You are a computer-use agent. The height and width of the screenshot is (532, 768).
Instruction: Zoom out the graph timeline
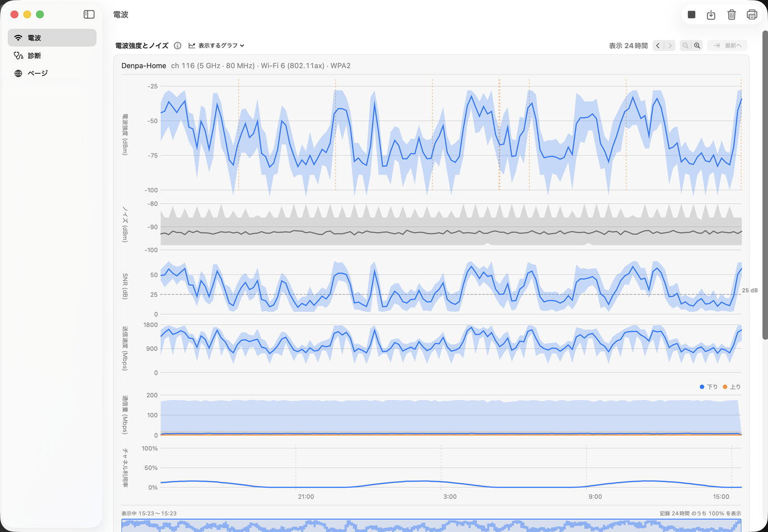tap(685, 45)
